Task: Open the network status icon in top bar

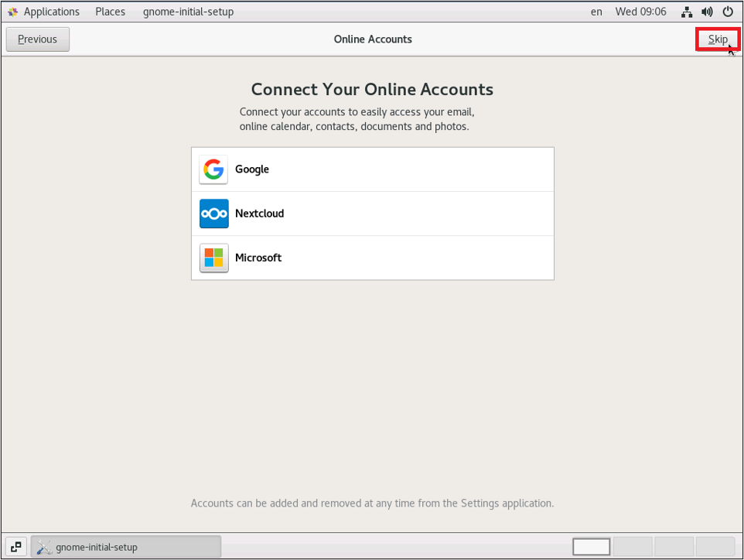Action: coord(687,12)
